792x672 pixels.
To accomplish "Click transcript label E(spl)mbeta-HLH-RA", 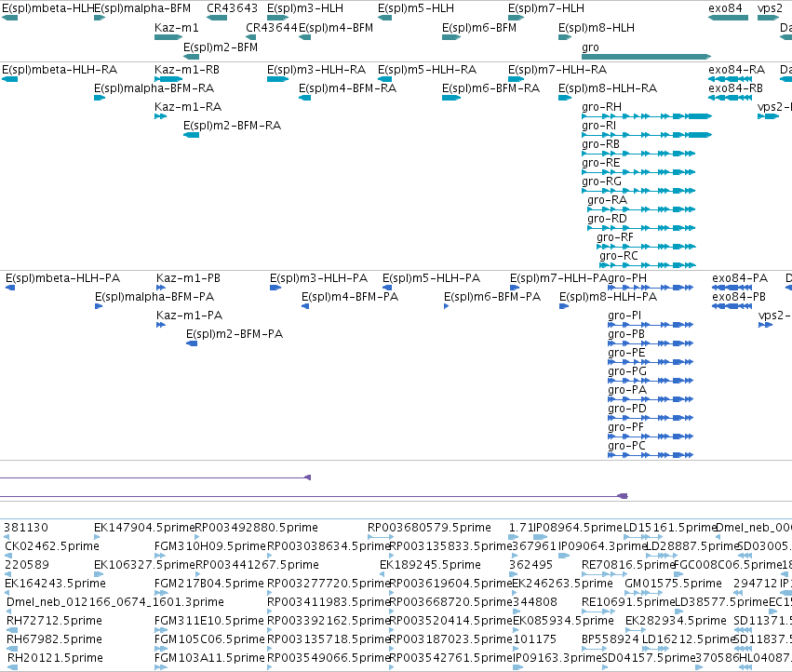I will coord(60,70).
